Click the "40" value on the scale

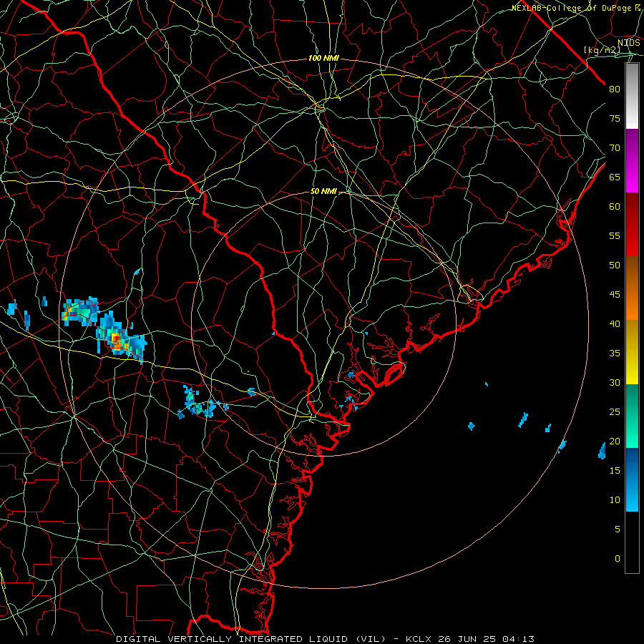click(615, 323)
